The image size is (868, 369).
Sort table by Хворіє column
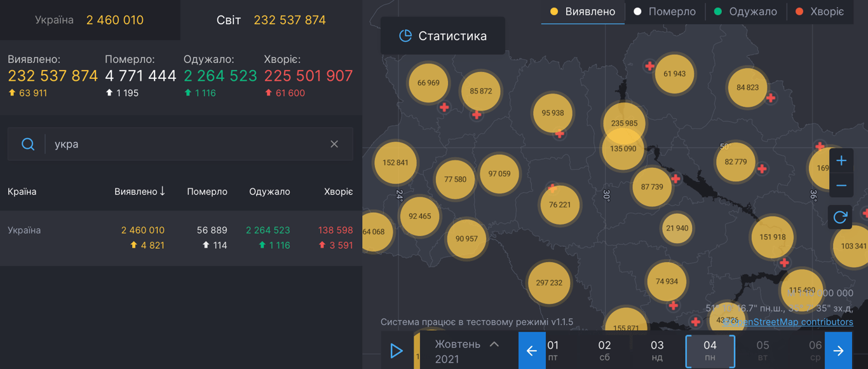338,191
